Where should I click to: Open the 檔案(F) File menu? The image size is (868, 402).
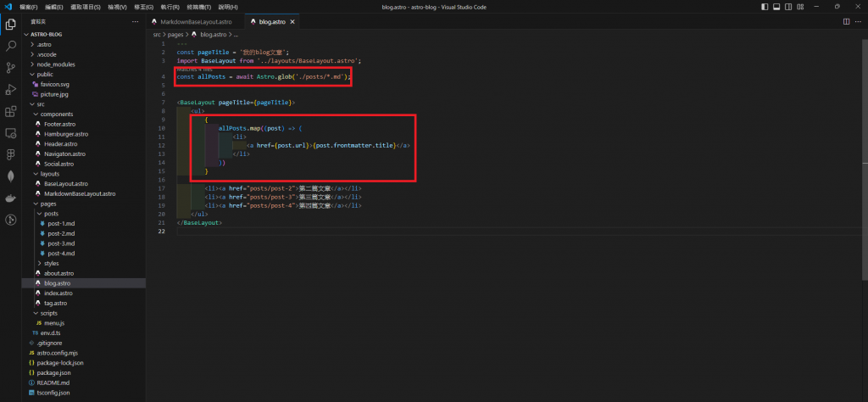tap(28, 7)
